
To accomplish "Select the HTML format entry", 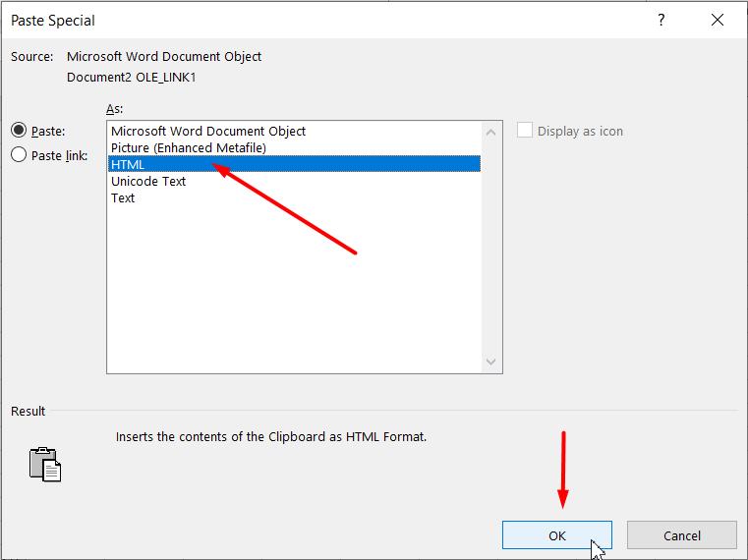I will coord(128,164).
